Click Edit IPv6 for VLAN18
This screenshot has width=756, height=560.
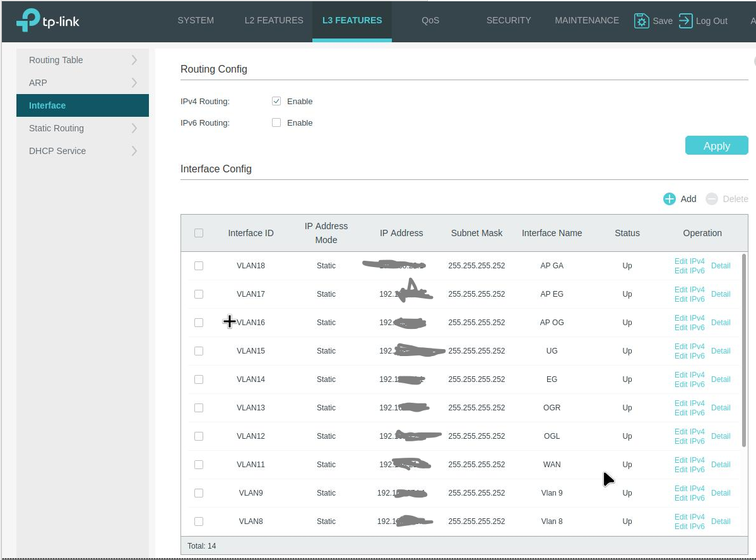click(x=690, y=271)
